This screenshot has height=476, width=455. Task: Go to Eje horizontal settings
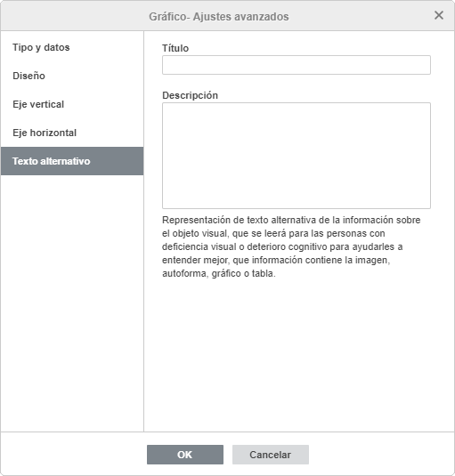click(x=72, y=133)
